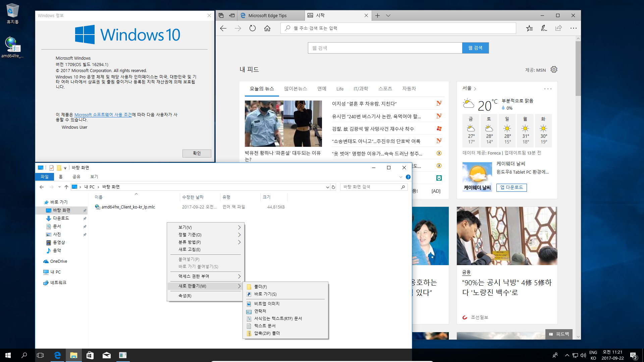
Task: Select amd64fre_Client_ko-kr_lp.mlc file
Action: click(x=128, y=207)
